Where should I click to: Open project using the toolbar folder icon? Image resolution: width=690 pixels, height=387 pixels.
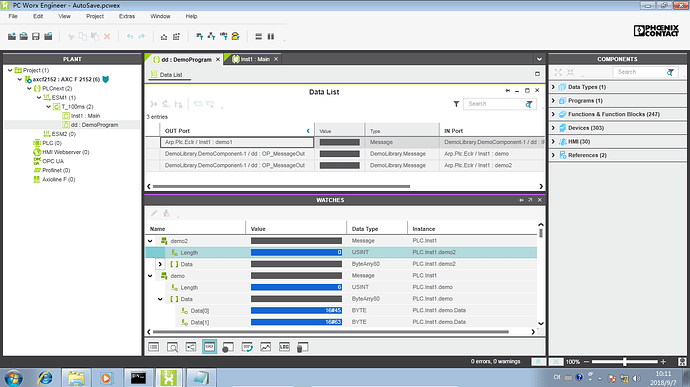pyautogui.click(x=24, y=37)
